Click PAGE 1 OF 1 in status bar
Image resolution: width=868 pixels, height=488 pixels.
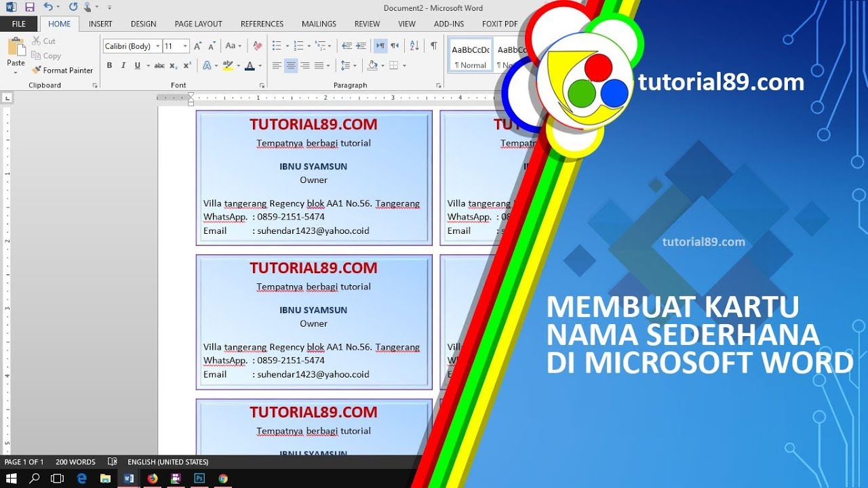[24, 462]
